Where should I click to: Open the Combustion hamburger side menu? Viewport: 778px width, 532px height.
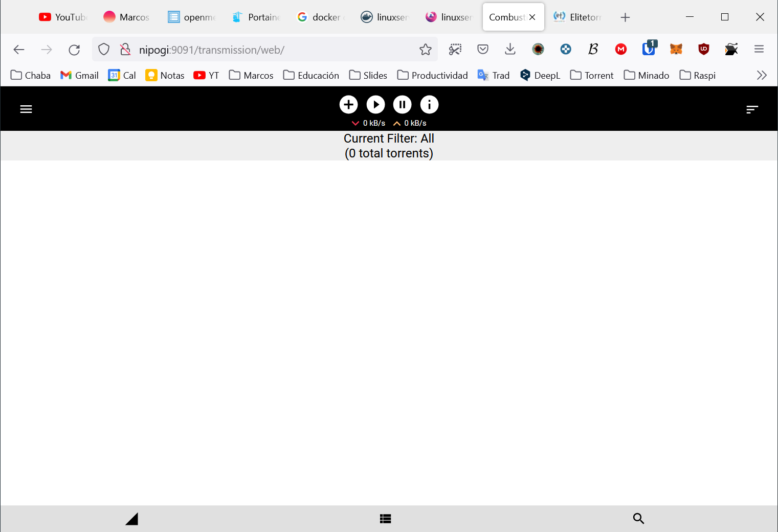(x=26, y=109)
